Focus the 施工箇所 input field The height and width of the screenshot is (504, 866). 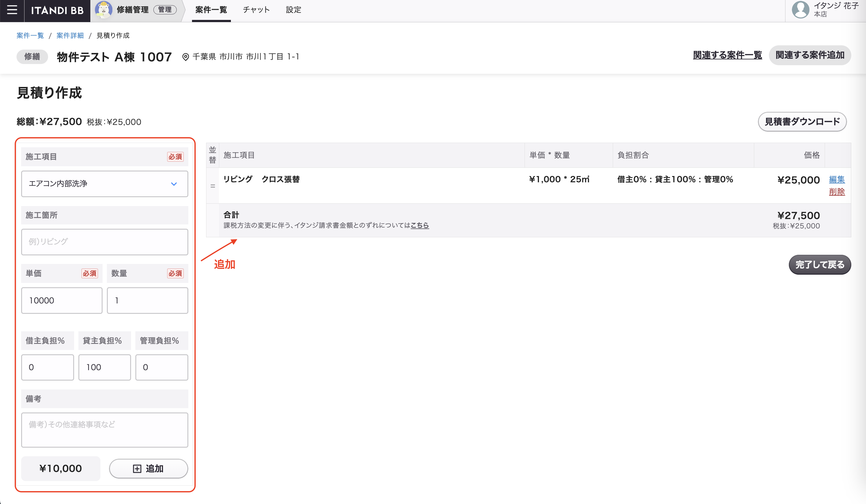tap(104, 242)
